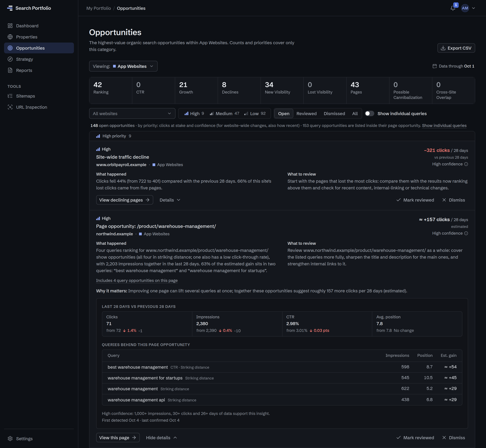Select the Open status tab
The height and width of the screenshot is (448, 486).
tap(284, 113)
